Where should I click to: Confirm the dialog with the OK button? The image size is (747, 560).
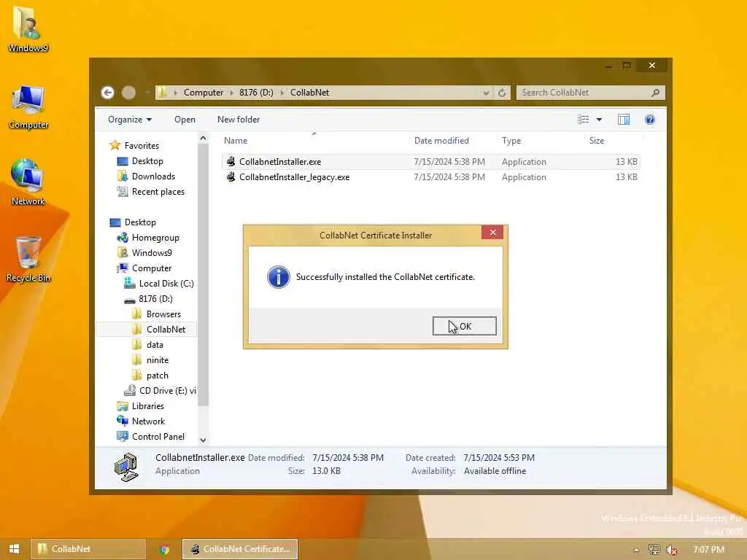[464, 326]
